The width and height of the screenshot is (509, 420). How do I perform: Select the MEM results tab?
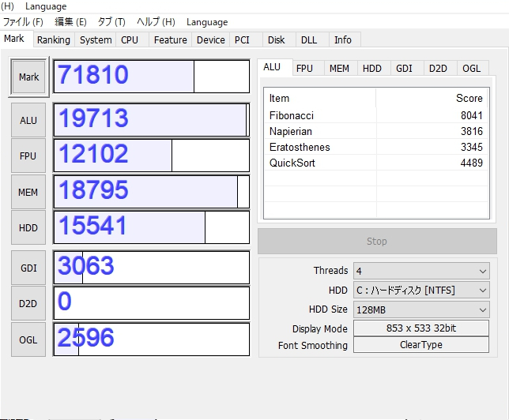[339, 69]
